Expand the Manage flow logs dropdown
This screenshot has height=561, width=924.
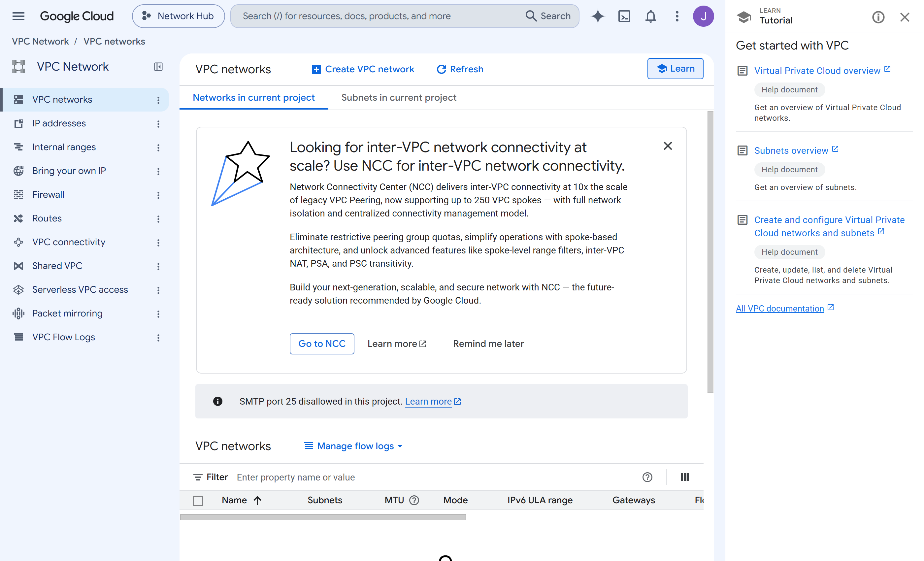pyautogui.click(x=353, y=445)
